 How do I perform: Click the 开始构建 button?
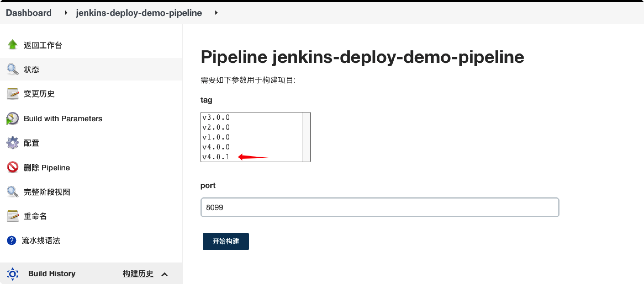coord(226,242)
